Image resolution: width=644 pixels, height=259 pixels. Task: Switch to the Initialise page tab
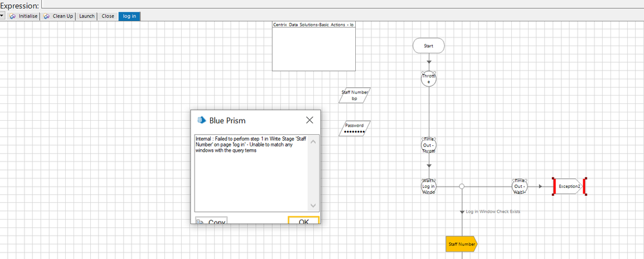click(x=24, y=16)
